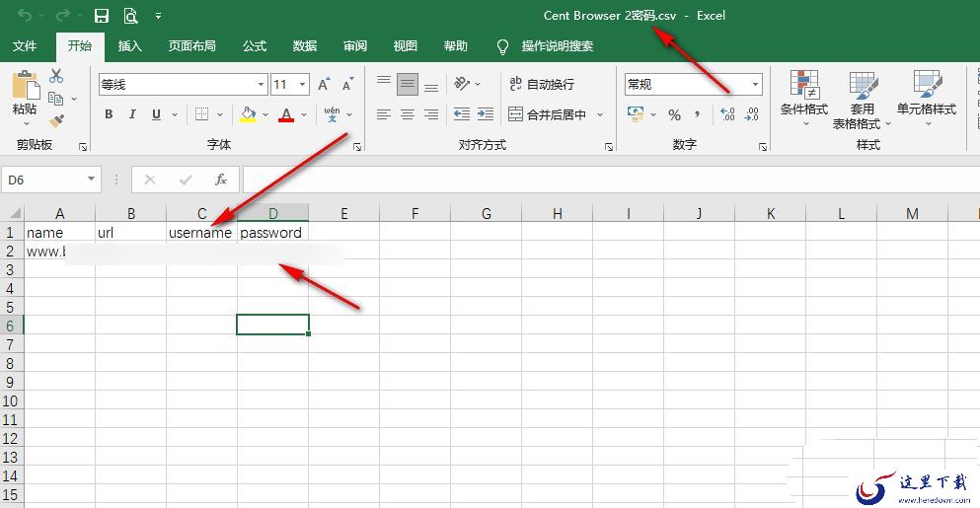
Task: Open the 文件 menu tab
Action: coord(25,46)
